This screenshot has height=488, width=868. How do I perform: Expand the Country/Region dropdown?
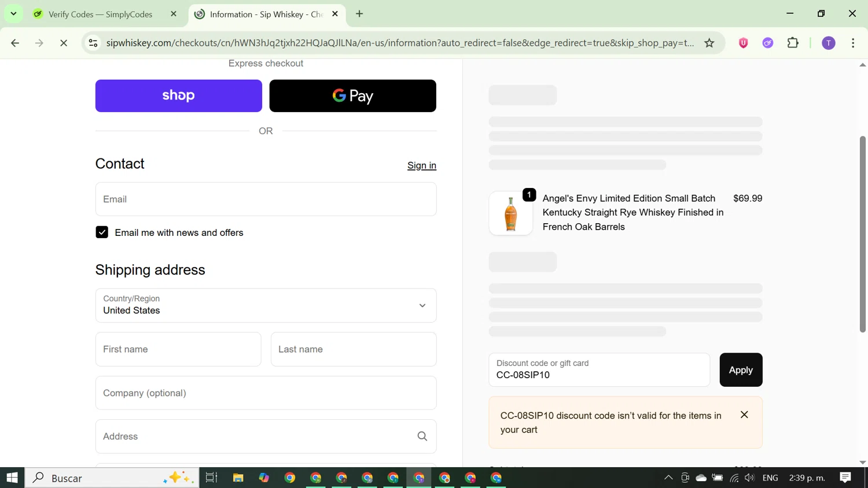click(266, 305)
